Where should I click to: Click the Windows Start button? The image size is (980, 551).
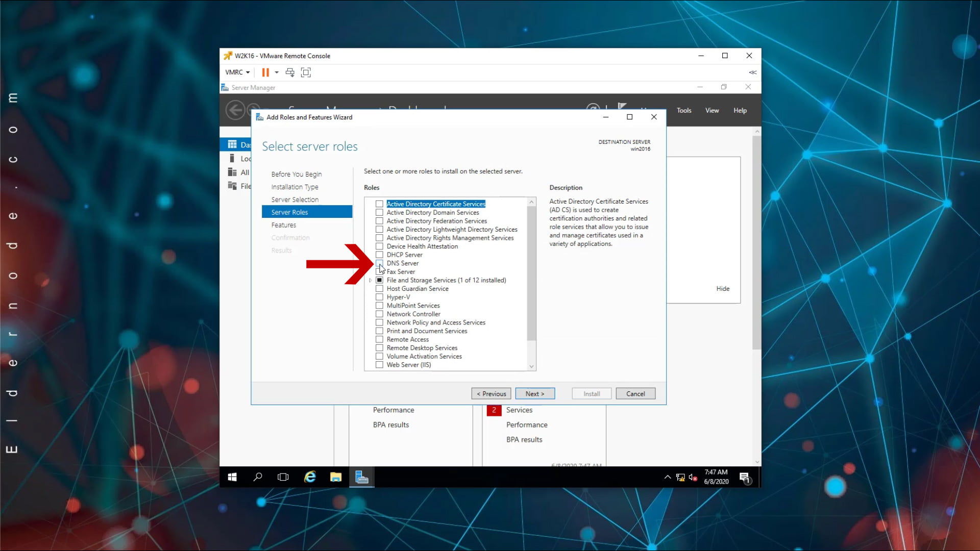(232, 477)
